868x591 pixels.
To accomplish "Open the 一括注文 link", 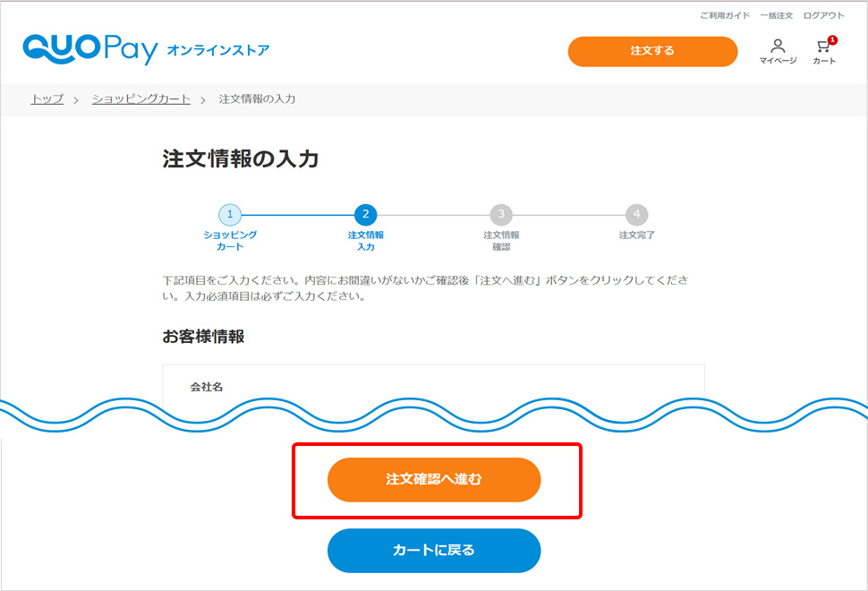I will [776, 15].
